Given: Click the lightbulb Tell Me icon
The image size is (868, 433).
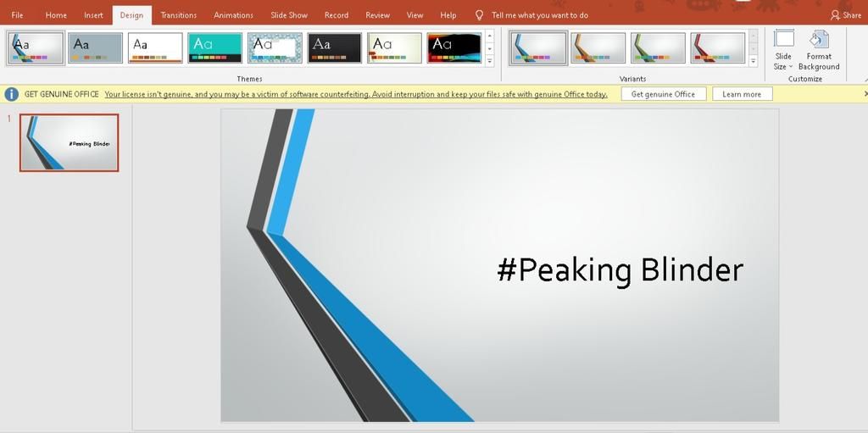Looking at the screenshot, I should [480, 15].
